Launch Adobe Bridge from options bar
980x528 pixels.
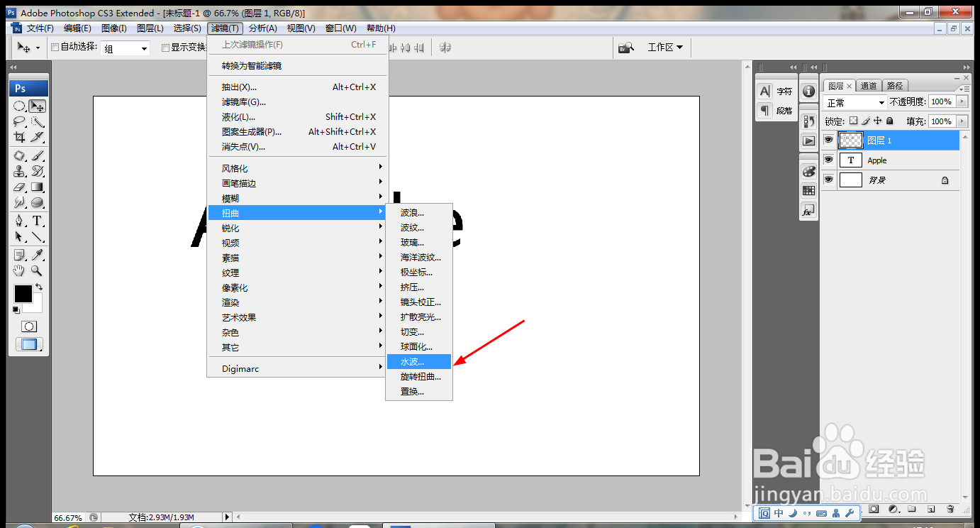coord(625,48)
